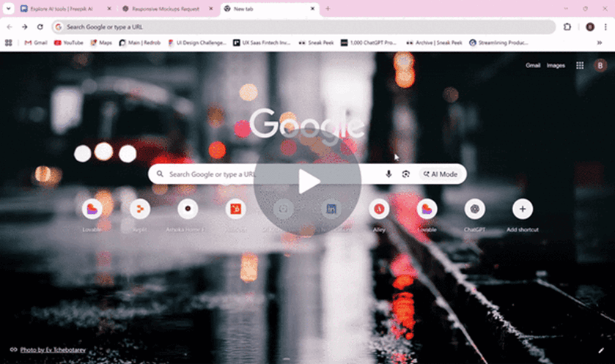This screenshot has width=615, height=364.
Task: Close the Freepik AI tab
Action: pos(109,9)
